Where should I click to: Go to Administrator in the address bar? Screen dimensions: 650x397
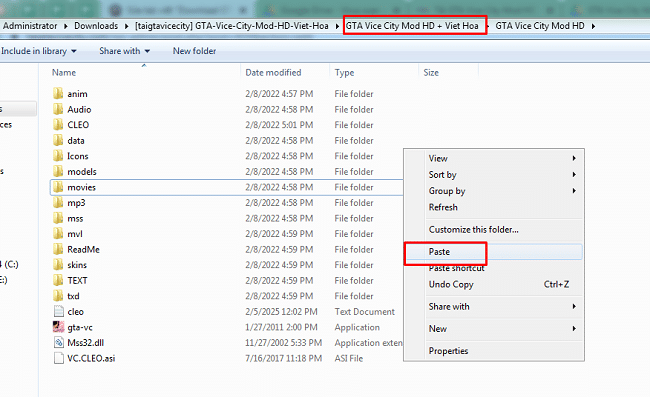click(x=30, y=26)
